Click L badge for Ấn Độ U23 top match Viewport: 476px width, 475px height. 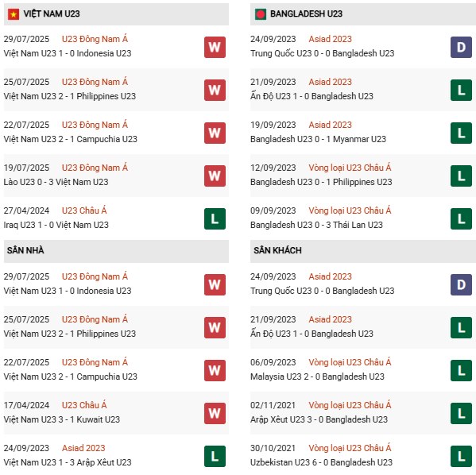pyautogui.click(x=461, y=90)
